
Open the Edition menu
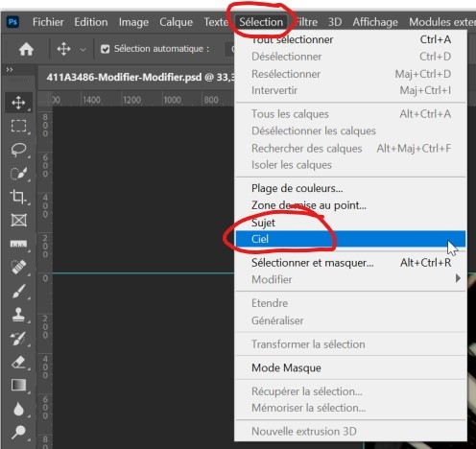click(91, 22)
